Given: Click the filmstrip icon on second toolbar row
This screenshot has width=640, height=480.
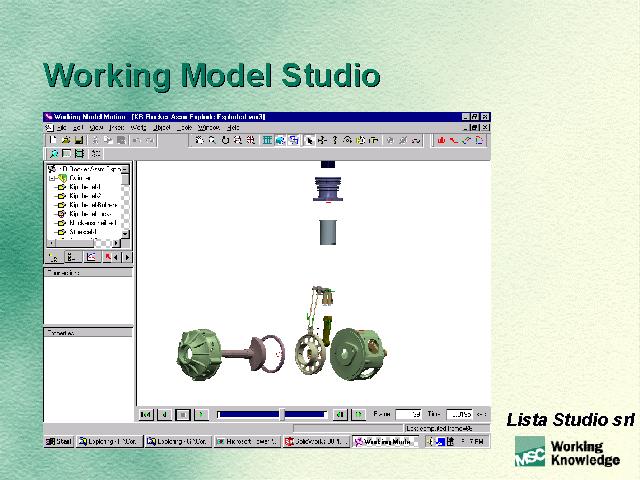Looking at the screenshot, I should pos(79,153).
